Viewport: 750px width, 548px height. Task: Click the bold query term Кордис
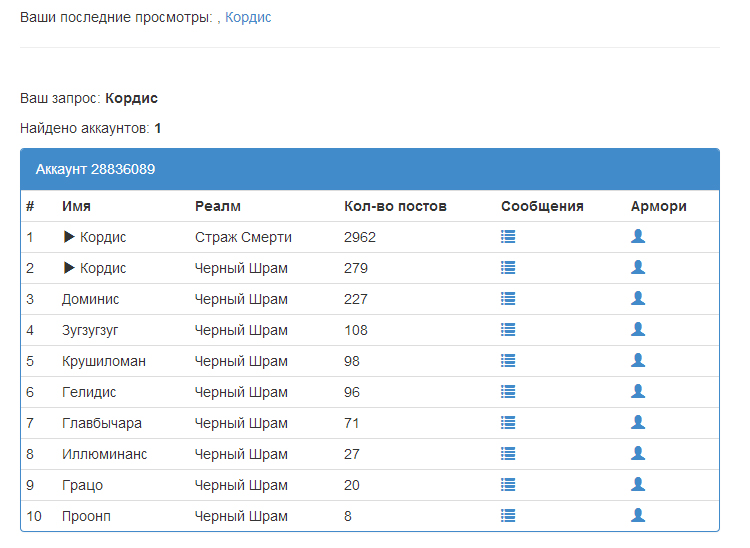(132, 99)
